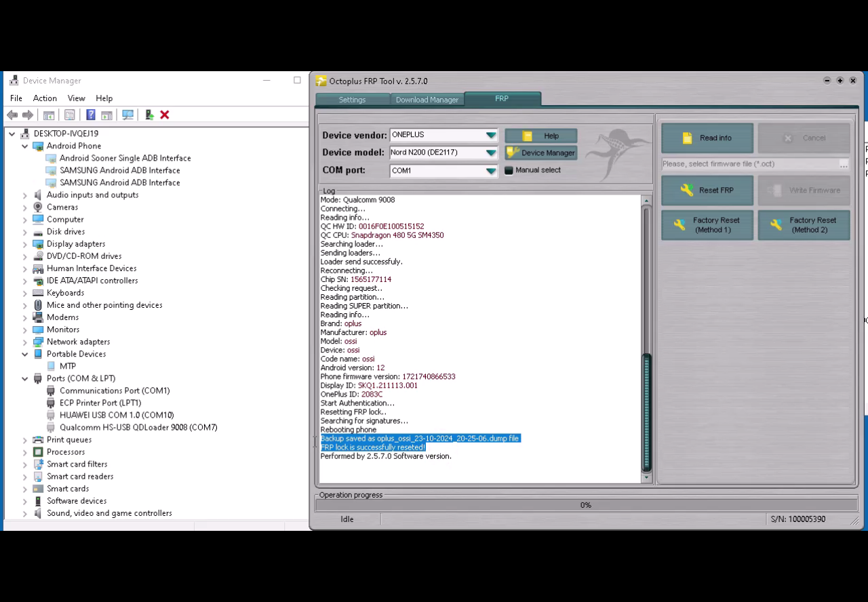The image size is (868, 602).
Task: Select Qualcomm HS-USB QDLoader 9008 (COM7)
Action: coord(138,428)
